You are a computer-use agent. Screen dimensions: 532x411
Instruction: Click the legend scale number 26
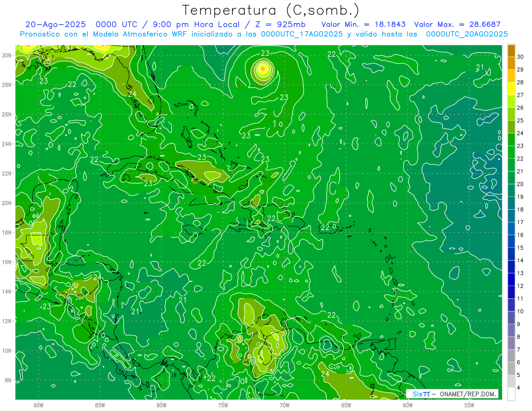521,108
